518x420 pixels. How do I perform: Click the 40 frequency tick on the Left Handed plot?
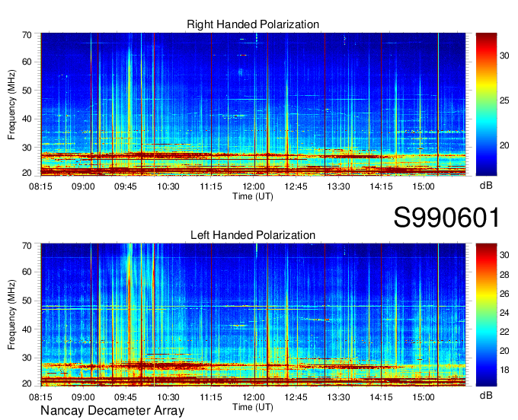[27, 329]
